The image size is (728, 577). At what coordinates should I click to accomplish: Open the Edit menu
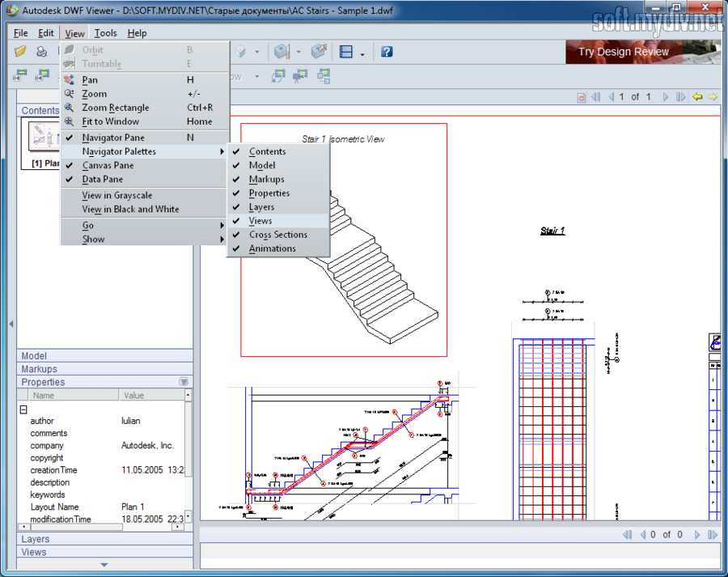pyautogui.click(x=45, y=33)
